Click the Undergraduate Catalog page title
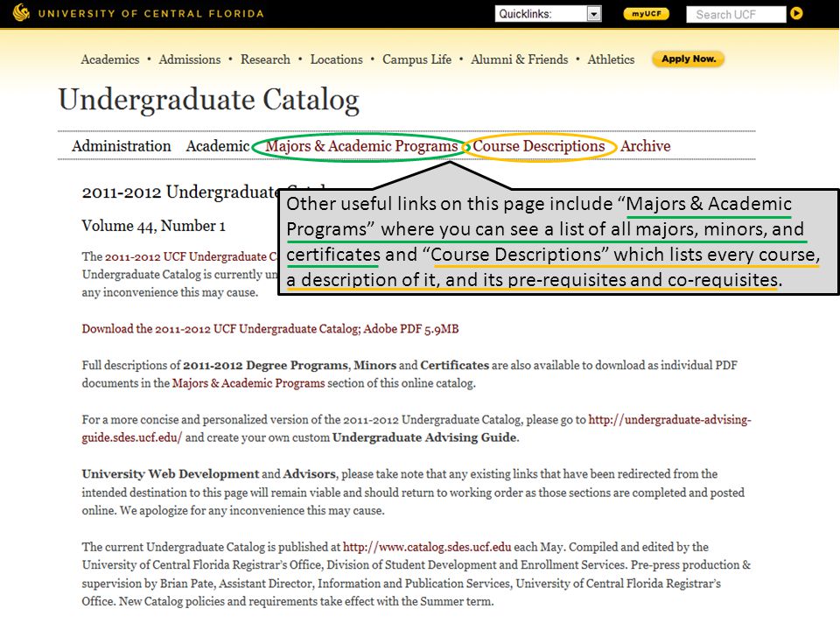 [209, 100]
